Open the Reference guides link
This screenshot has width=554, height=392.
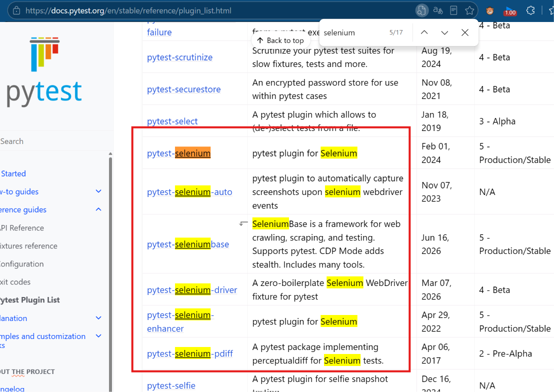[23, 209]
